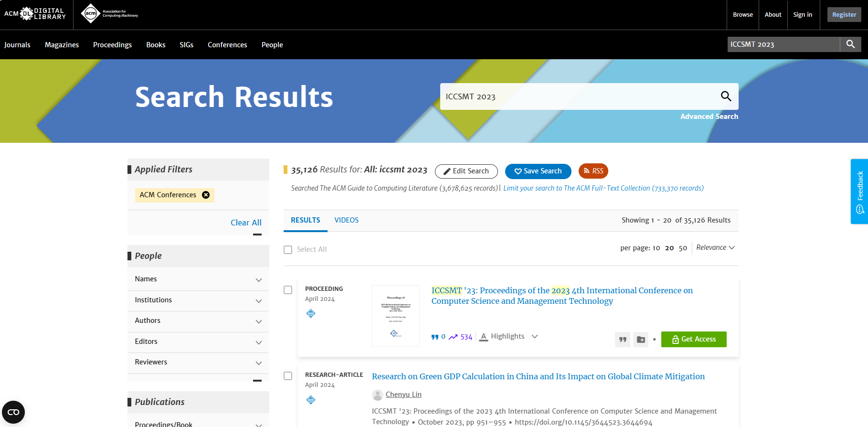Viewport: 868px width, 427px height.
Task: Expand the Names filter
Action: (198, 279)
